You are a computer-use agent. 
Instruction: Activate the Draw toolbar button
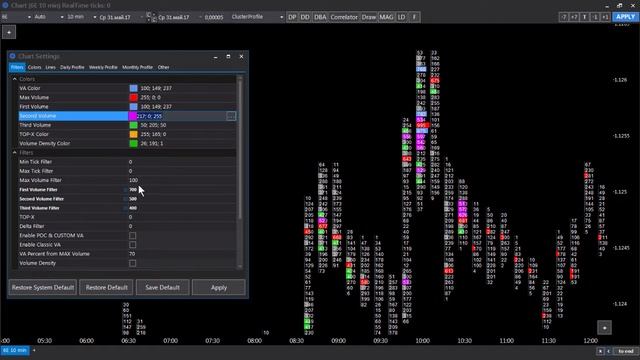point(369,17)
